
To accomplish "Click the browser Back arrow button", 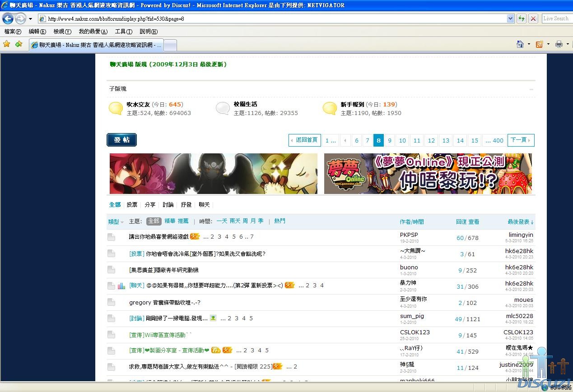I will pos(8,18).
